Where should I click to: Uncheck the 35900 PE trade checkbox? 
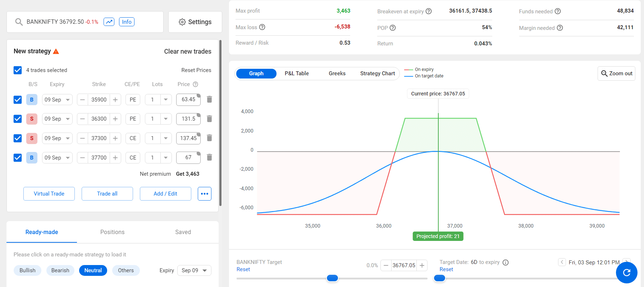[18, 100]
